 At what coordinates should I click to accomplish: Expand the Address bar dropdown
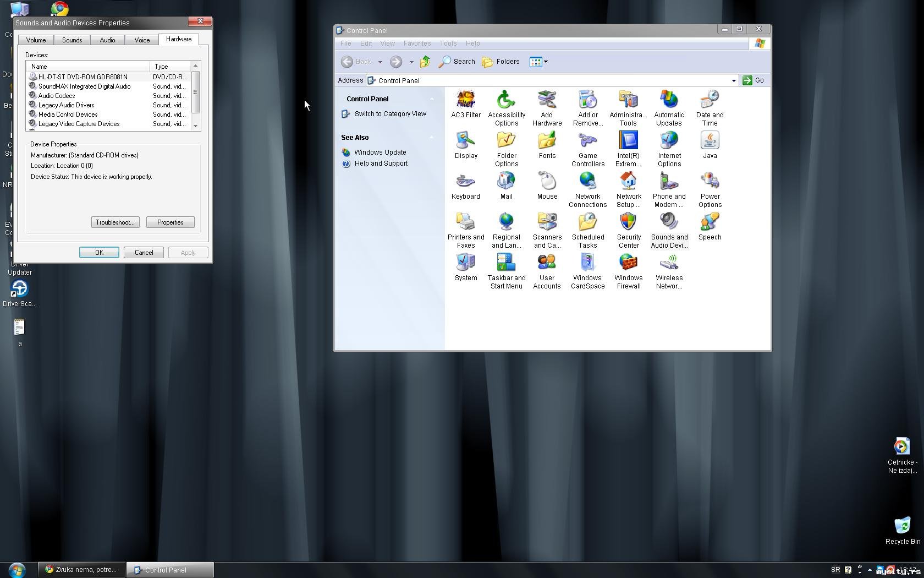pyautogui.click(x=733, y=80)
